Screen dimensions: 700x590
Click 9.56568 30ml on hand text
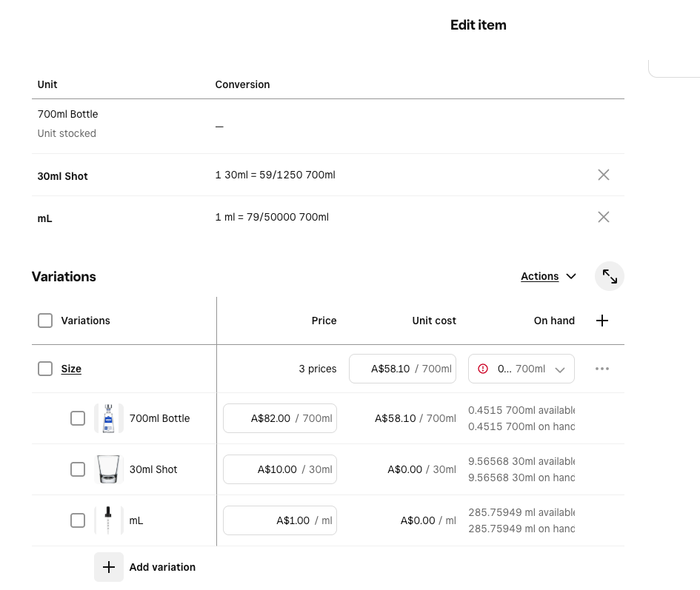pos(521,477)
